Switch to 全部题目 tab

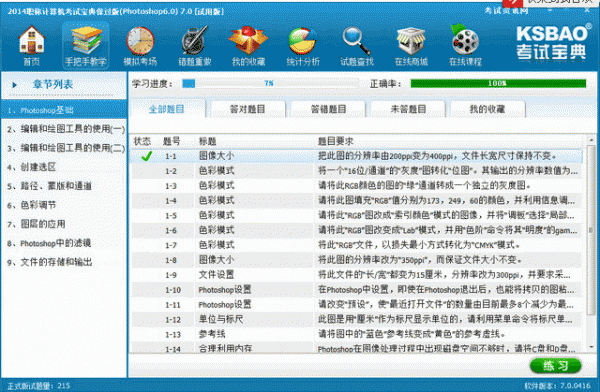point(167,109)
